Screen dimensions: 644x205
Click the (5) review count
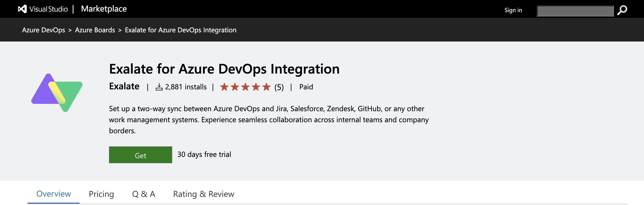click(x=279, y=87)
